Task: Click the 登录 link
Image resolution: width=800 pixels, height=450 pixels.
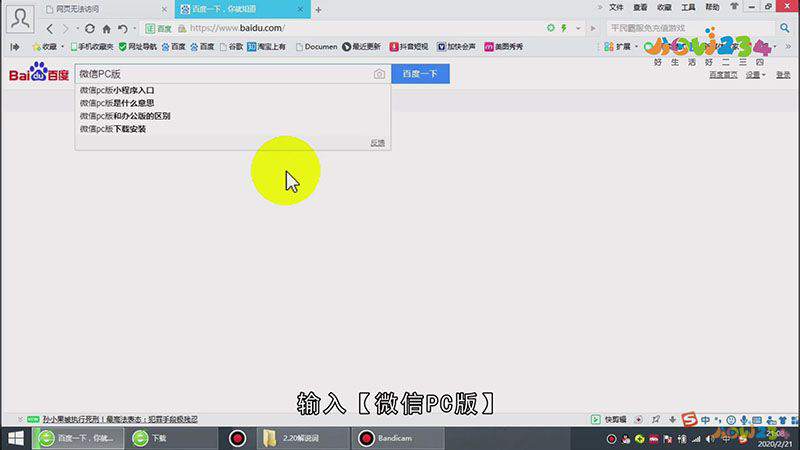Action: click(x=783, y=75)
